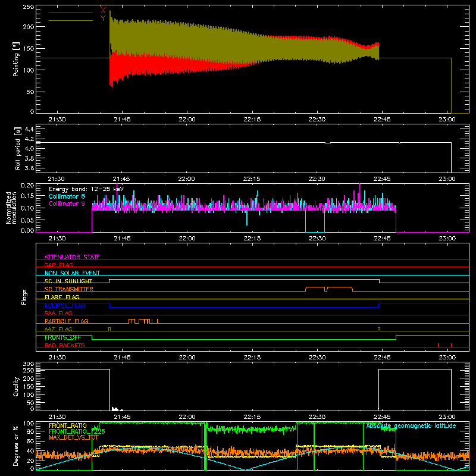Screen dimensions: 476x476
Task: Select the SAA_FLAG label
Action: pos(58,313)
